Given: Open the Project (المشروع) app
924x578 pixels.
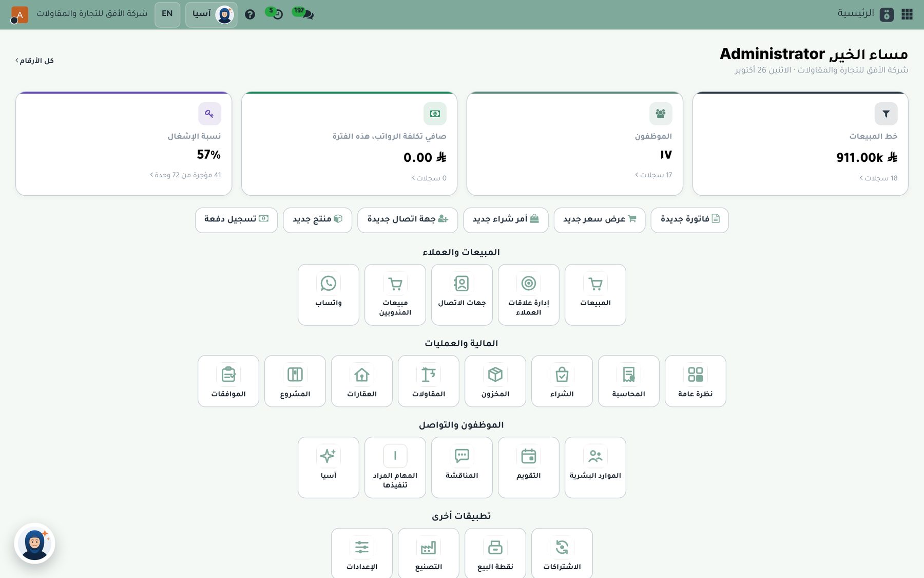Looking at the screenshot, I should point(295,381).
